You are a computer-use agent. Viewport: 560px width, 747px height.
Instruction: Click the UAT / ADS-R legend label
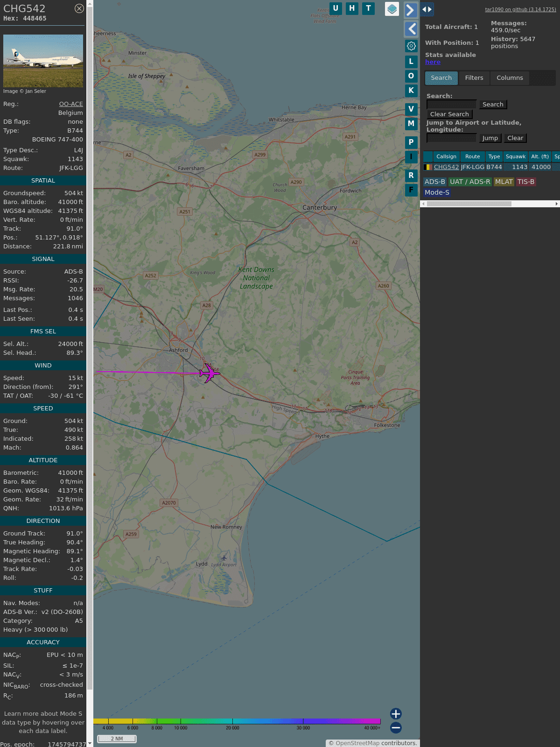[470, 182]
